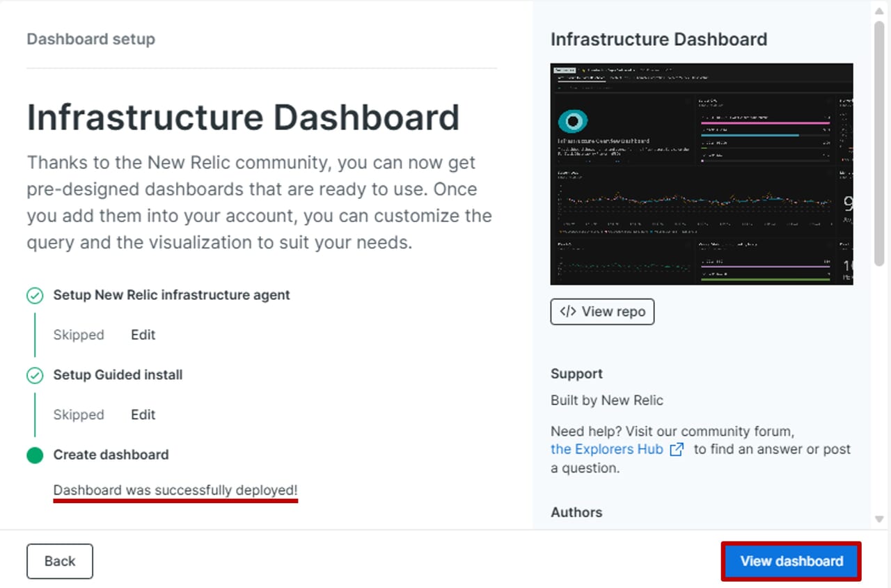Screen dimensions: 891x588
Task: Click the checkmark icon for Setup Guided install
Action: click(x=35, y=376)
